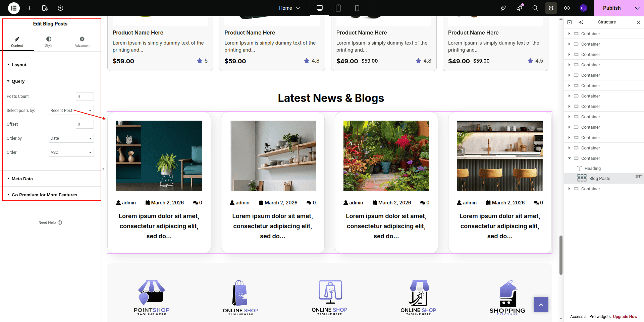Viewport: 644px width, 322px height.
Task: Click the Elementor logo menu icon
Action: (14, 8)
